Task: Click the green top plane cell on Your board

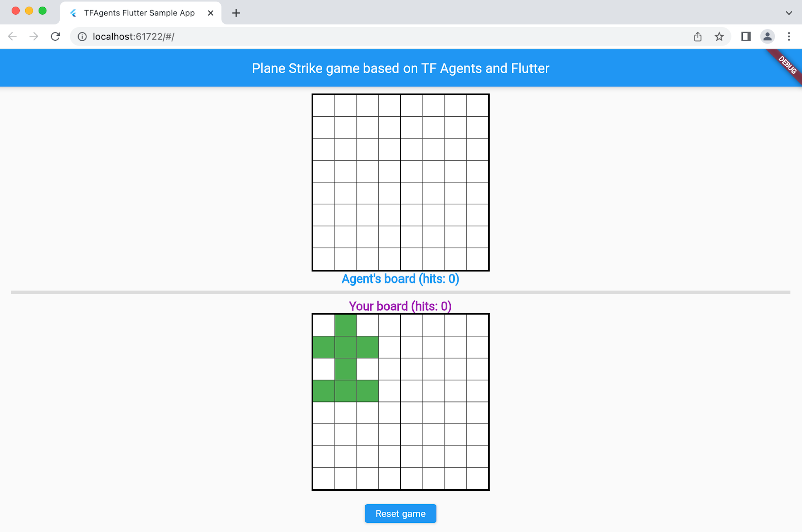Action: pyautogui.click(x=346, y=325)
